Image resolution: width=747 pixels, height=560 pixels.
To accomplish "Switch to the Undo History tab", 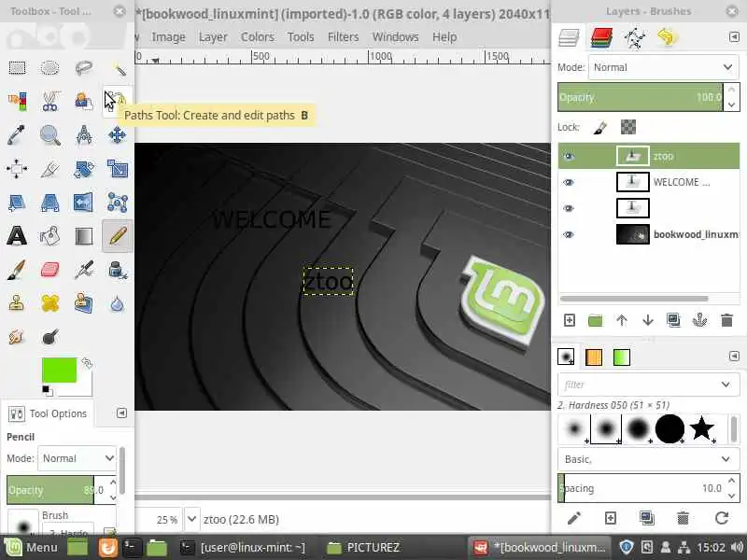I will [x=667, y=37].
